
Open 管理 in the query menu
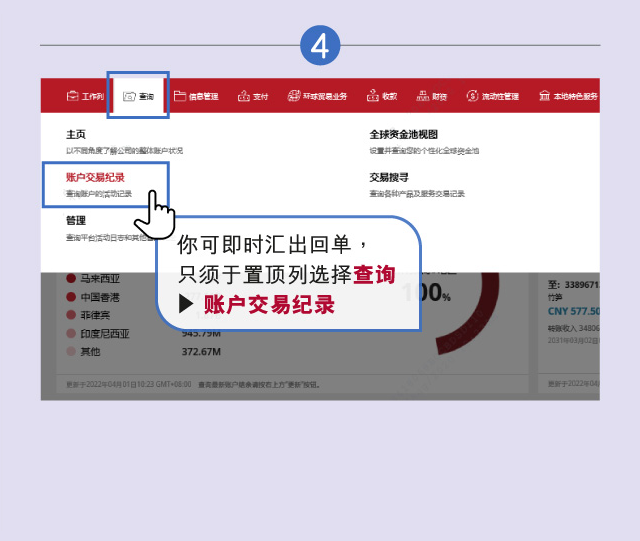[x=76, y=220]
